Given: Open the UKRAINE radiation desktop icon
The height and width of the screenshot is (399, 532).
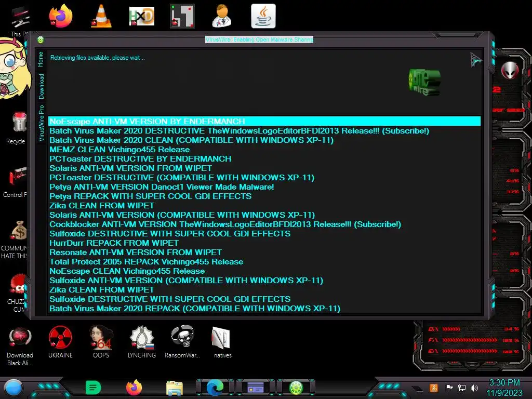Looking at the screenshot, I should tap(60, 342).
